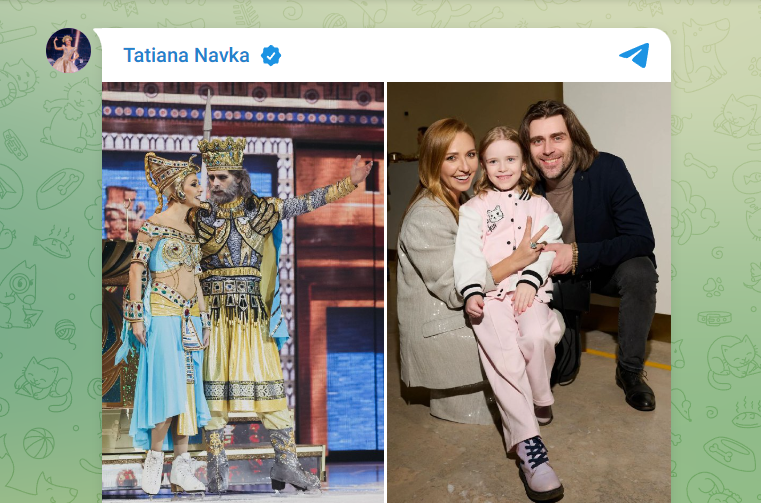Click the blue verified badge
Image resolution: width=761 pixels, height=503 pixels.
(271, 55)
